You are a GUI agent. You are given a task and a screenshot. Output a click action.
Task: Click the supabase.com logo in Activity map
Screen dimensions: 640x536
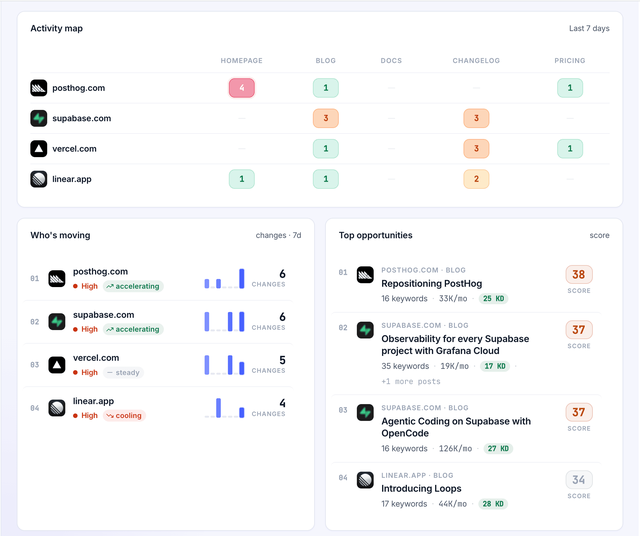coord(39,118)
